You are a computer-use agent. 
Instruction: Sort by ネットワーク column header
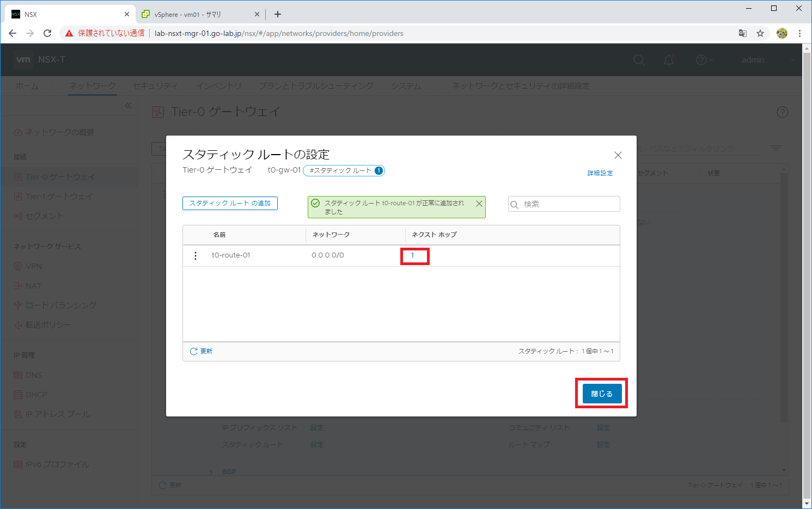point(331,235)
